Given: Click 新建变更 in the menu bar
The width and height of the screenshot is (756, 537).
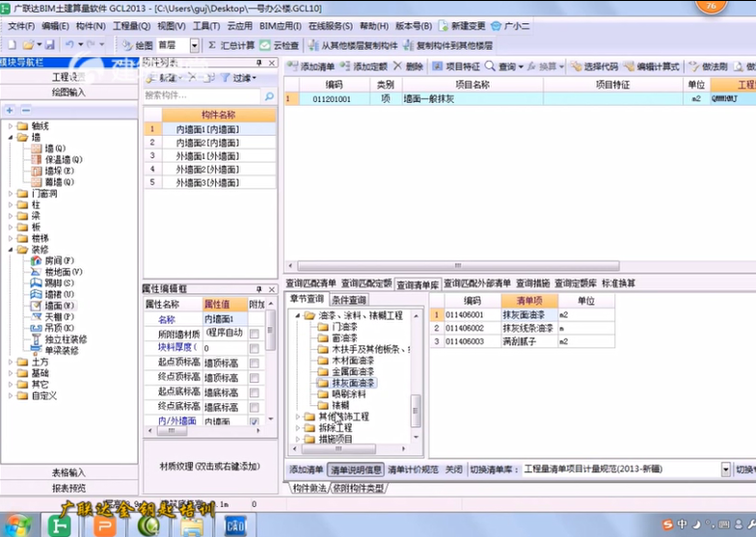Looking at the screenshot, I should tap(462, 26).
